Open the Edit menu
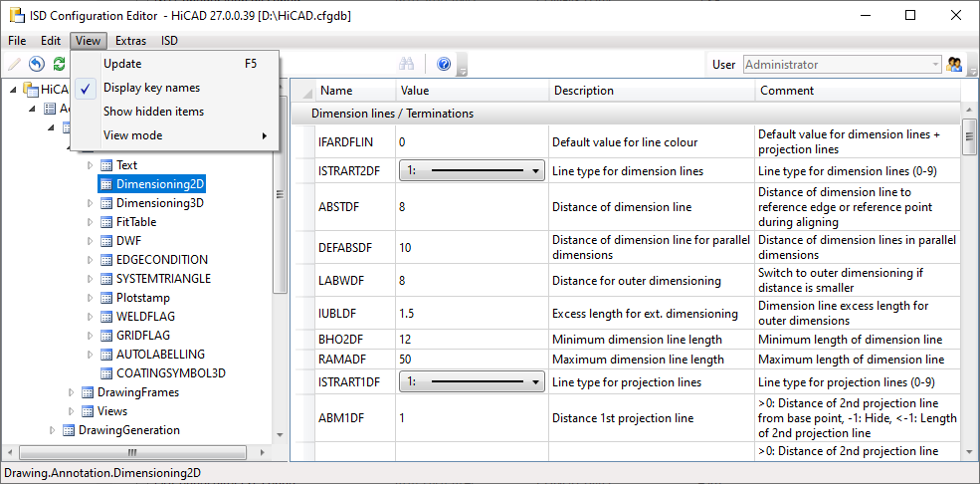Screen dimensions: 980x484 [x=51, y=41]
